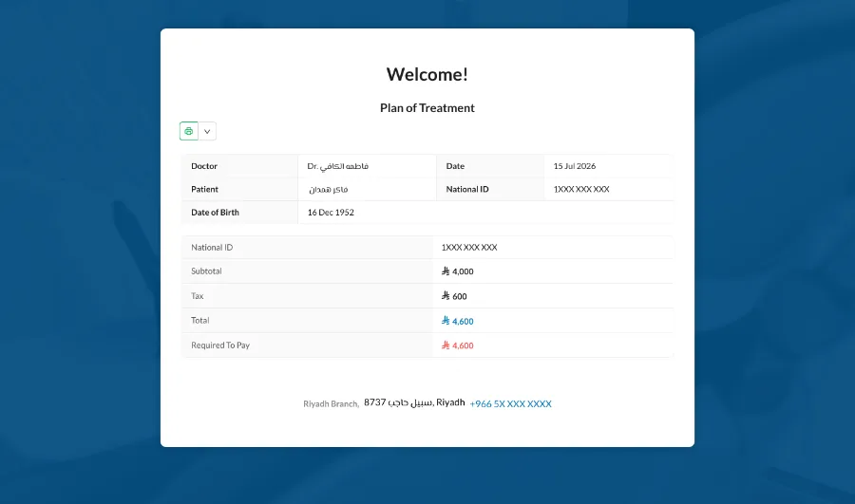Click the blue riyal icon in Total row
855x504 pixels.
click(x=446, y=321)
